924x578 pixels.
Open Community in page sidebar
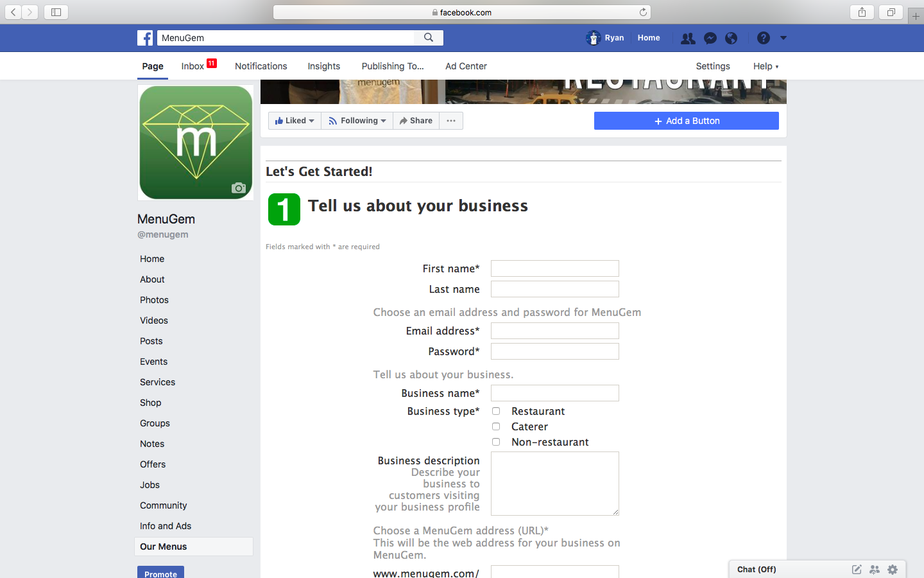click(164, 505)
